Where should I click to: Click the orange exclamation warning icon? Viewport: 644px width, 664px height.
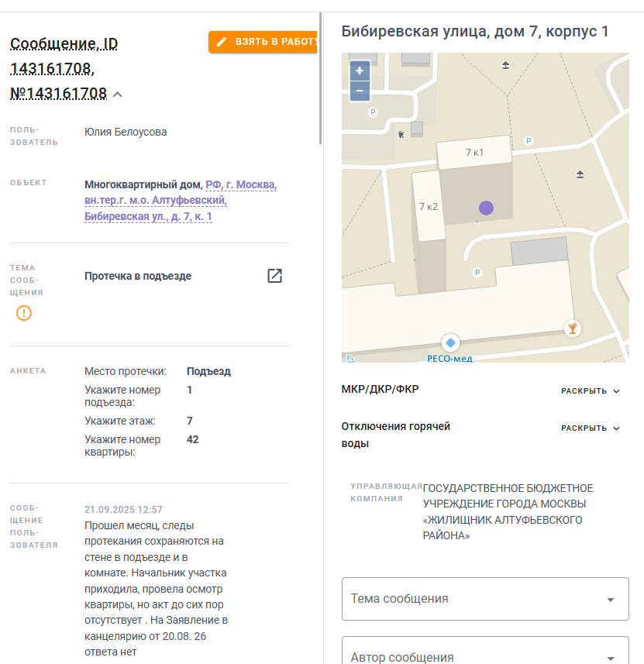pyautogui.click(x=24, y=313)
